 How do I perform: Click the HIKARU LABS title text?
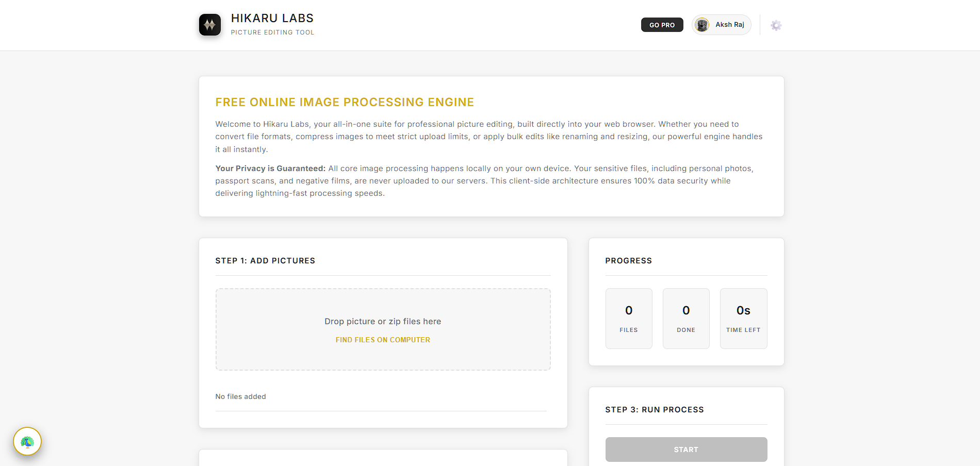(272, 19)
